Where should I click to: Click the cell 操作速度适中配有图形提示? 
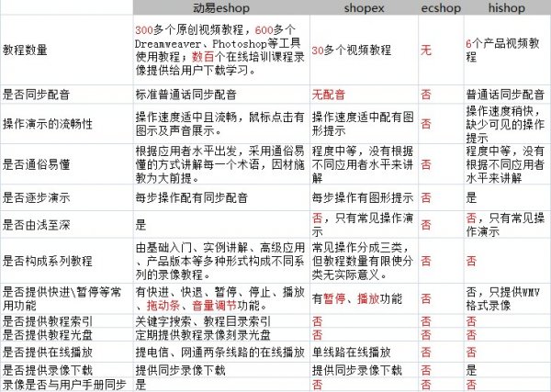pos(363,124)
